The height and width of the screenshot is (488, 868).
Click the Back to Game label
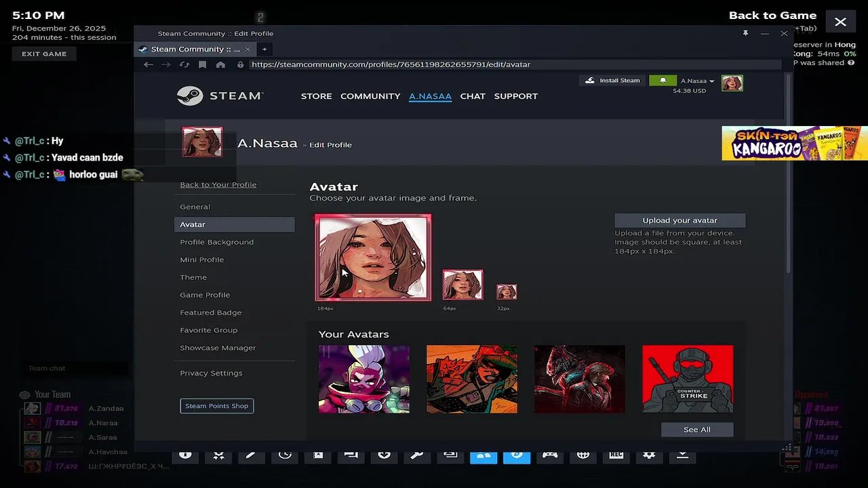point(772,15)
